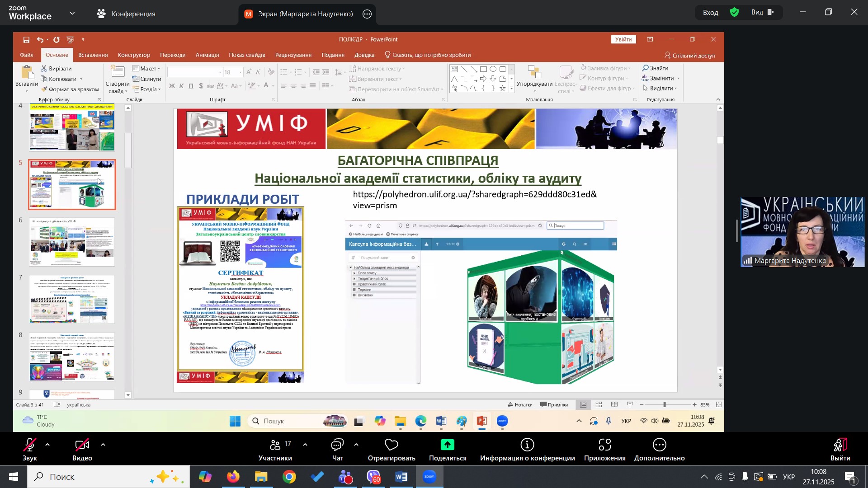Image resolution: width=868 pixels, height=488 pixels.
Task: Open Информация о конференции info icon
Action: coord(527,445)
